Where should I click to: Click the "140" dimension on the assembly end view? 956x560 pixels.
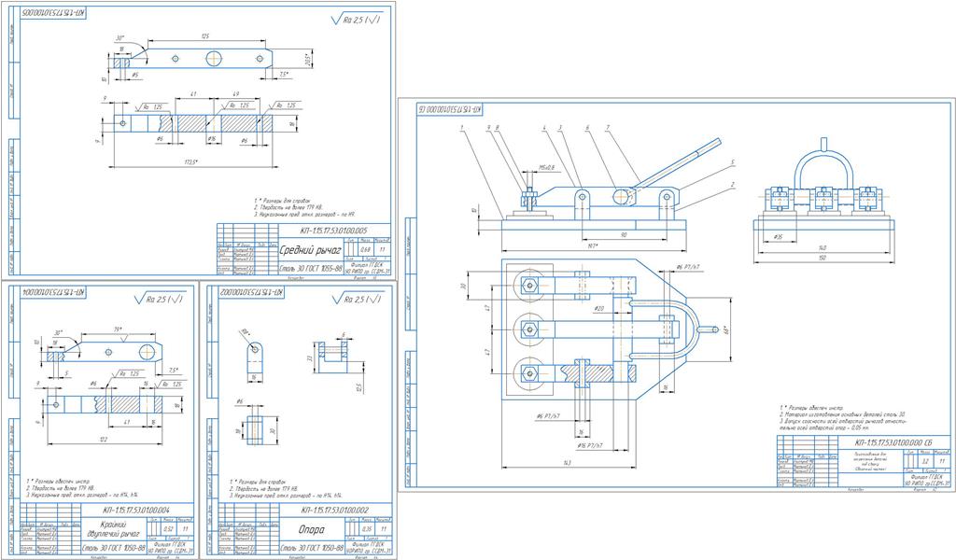tap(823, 247)
